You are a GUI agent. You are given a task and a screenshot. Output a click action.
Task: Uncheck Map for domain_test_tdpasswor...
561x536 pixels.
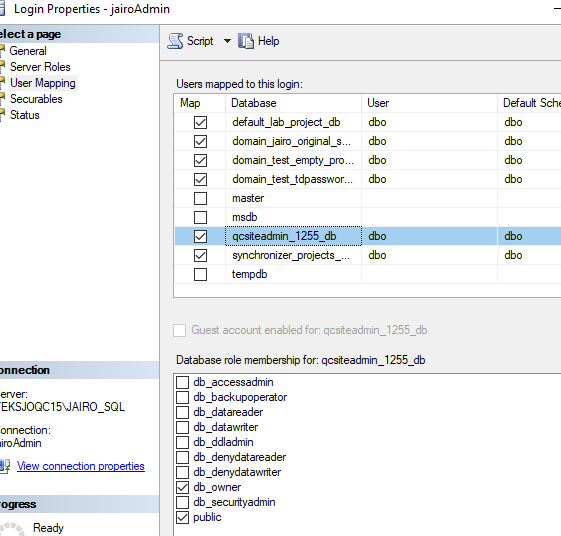pyautogui.click(x=200, y=179)
